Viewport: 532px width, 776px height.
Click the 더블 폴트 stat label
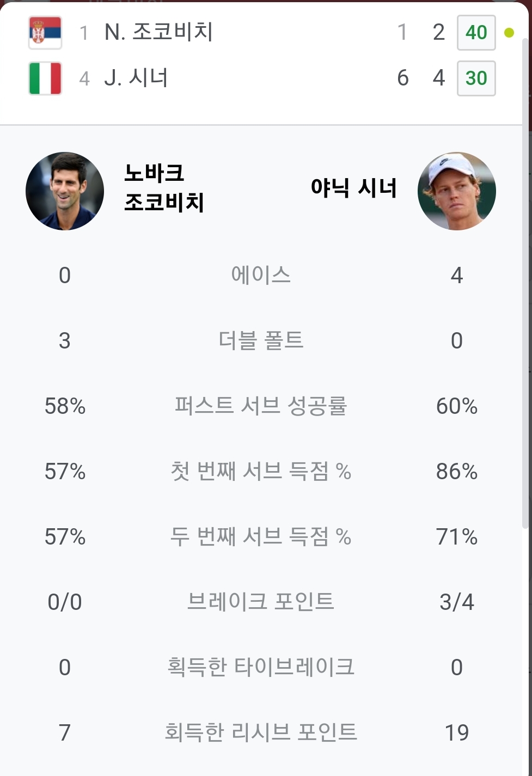point(261,340)
